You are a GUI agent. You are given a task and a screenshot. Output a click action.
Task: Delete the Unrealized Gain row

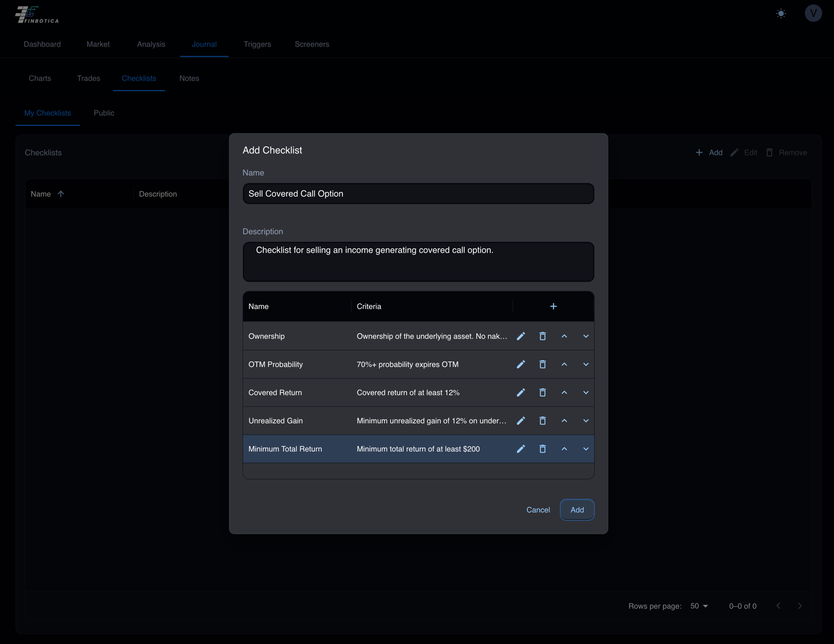(542, 421)
